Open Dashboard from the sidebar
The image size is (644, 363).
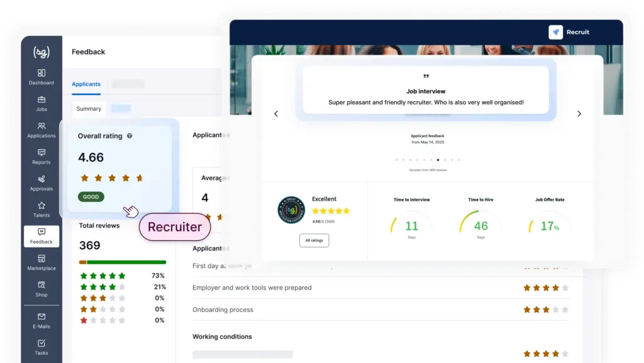pyautogui.click(x=42, y=77)
